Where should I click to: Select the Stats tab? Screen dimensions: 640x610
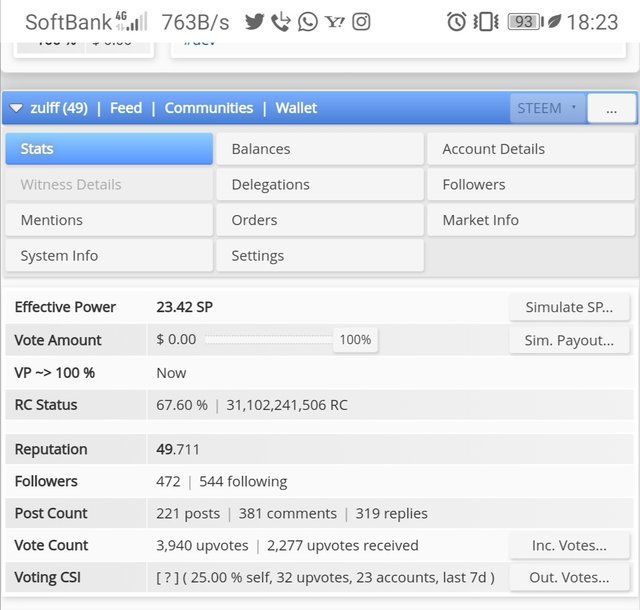click(109, 149)
